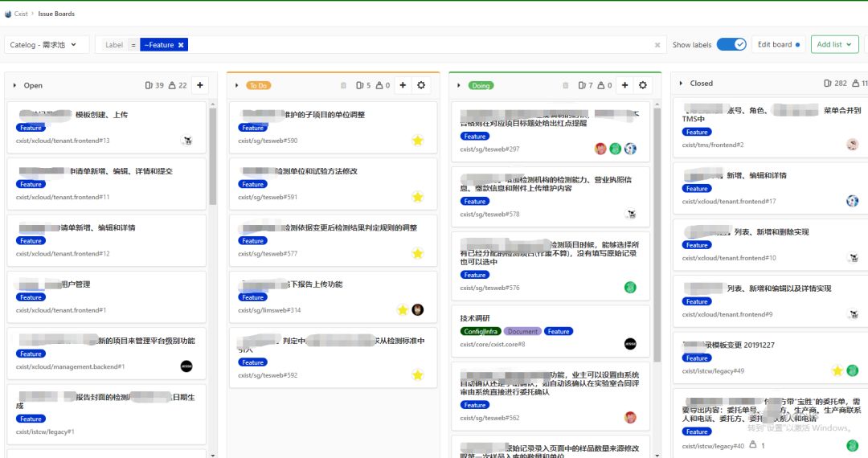Viewport: 868px width, 458px height.
Task: Click issue count icon in Closed header
Action: point(828,84)
